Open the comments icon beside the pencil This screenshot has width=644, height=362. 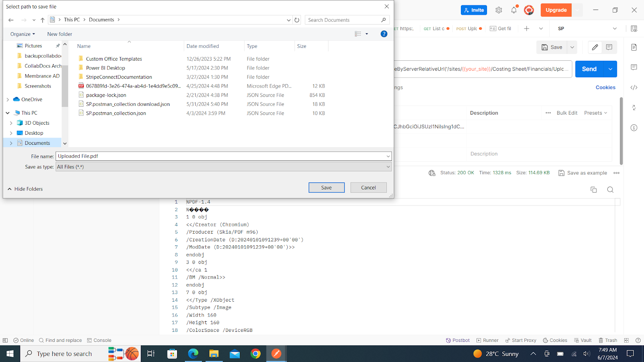(x=609, y=47)
